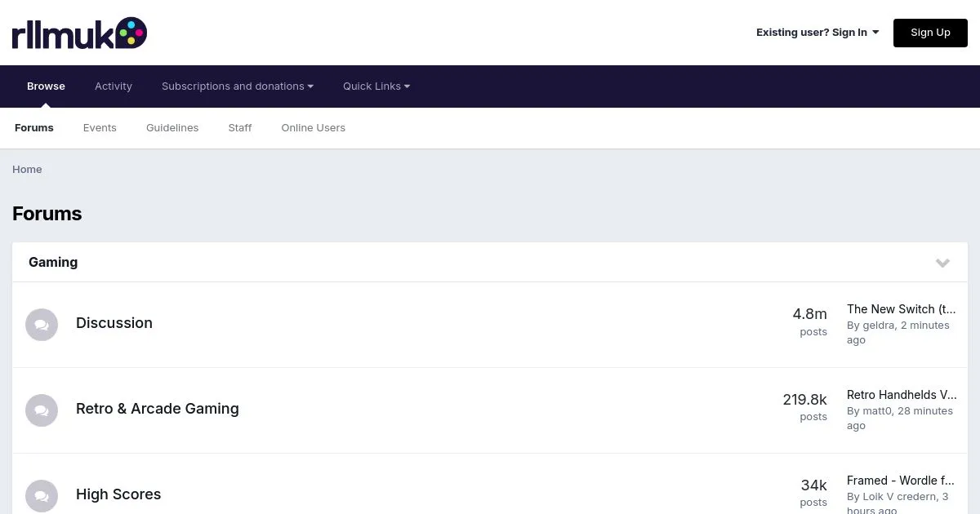The width and height of the screenshot is (980, 514).
Task: Click the Discussion forum speech bubble icon
Action: click(x=42, y=325)
